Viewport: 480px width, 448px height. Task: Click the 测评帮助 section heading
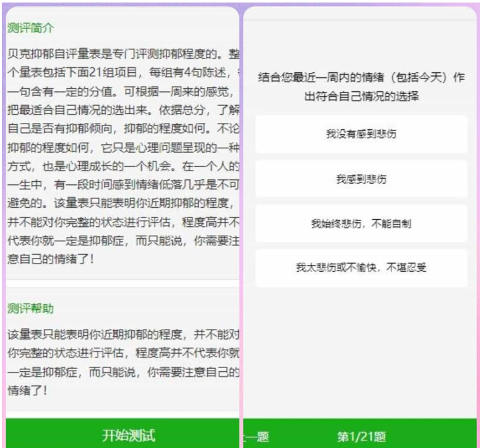point(30,309)
